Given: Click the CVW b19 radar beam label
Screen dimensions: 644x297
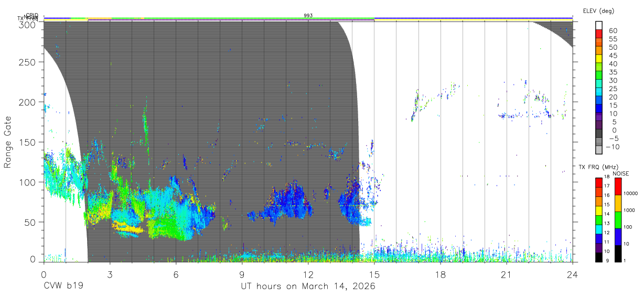Looking at the screenshot, I should tap(63, 286).
